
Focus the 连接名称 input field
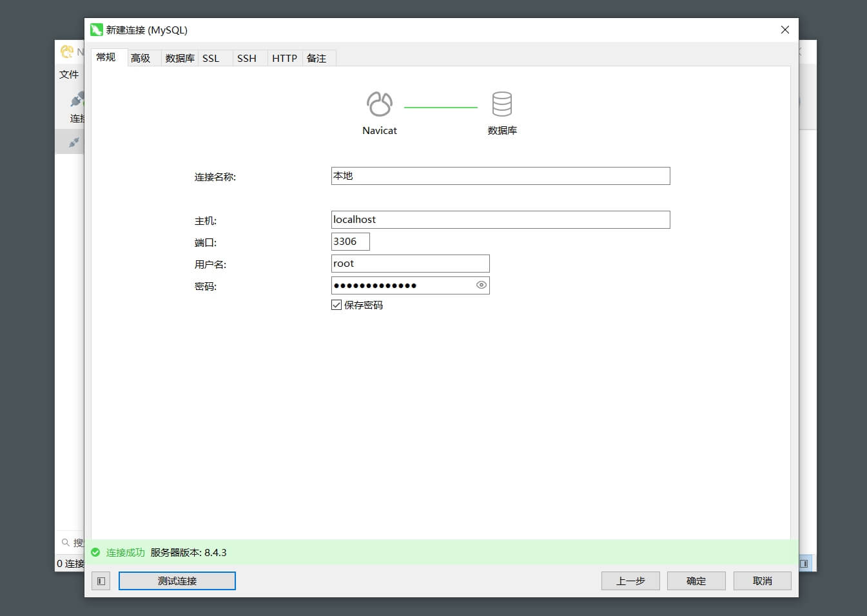(500, 176)
